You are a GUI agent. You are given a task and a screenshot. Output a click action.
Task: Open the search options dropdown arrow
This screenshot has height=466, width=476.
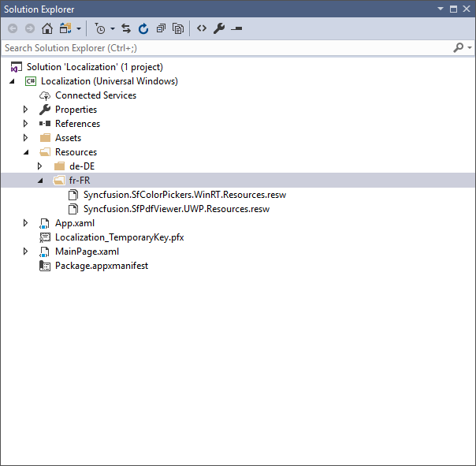(469, 48)
